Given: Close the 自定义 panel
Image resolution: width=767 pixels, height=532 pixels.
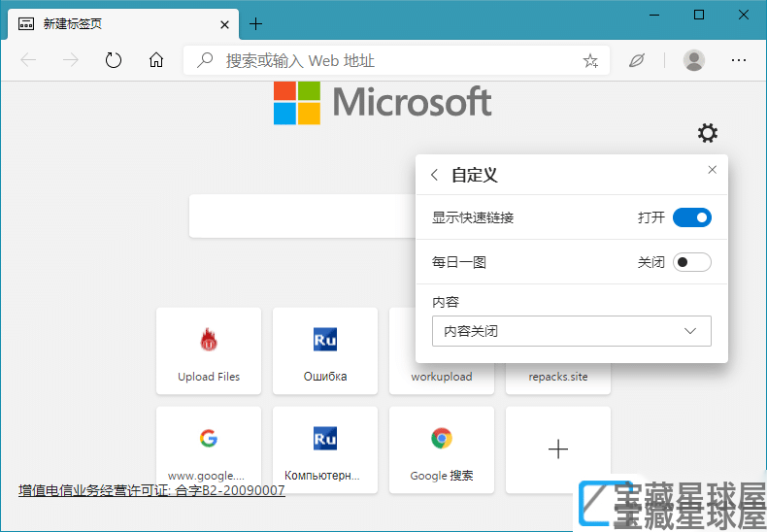Looking at the screenshot, I should coord(713,170).
